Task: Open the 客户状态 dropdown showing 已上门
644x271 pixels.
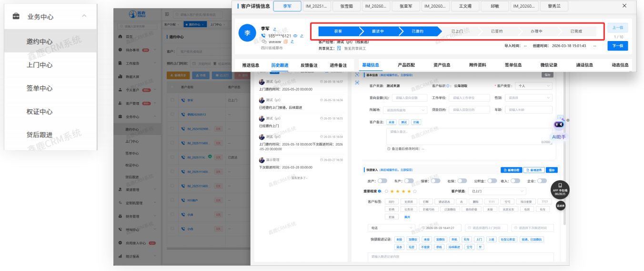Action: (497, 191)
